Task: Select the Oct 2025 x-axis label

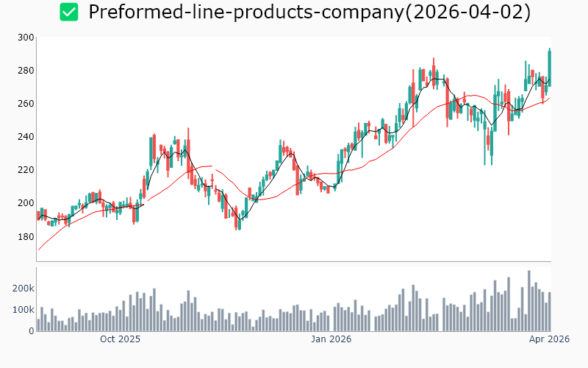Action: 120,339
